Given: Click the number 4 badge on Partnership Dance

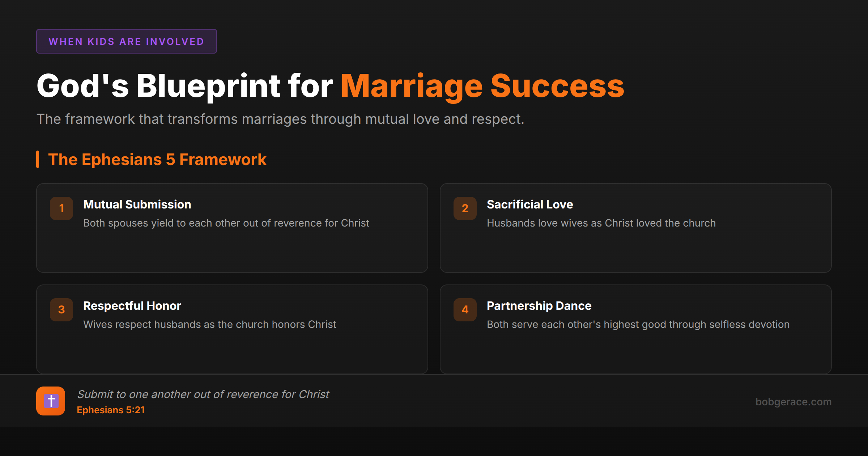Looking at the screenshot, I should pyautogui.click(x=465, y=310).
